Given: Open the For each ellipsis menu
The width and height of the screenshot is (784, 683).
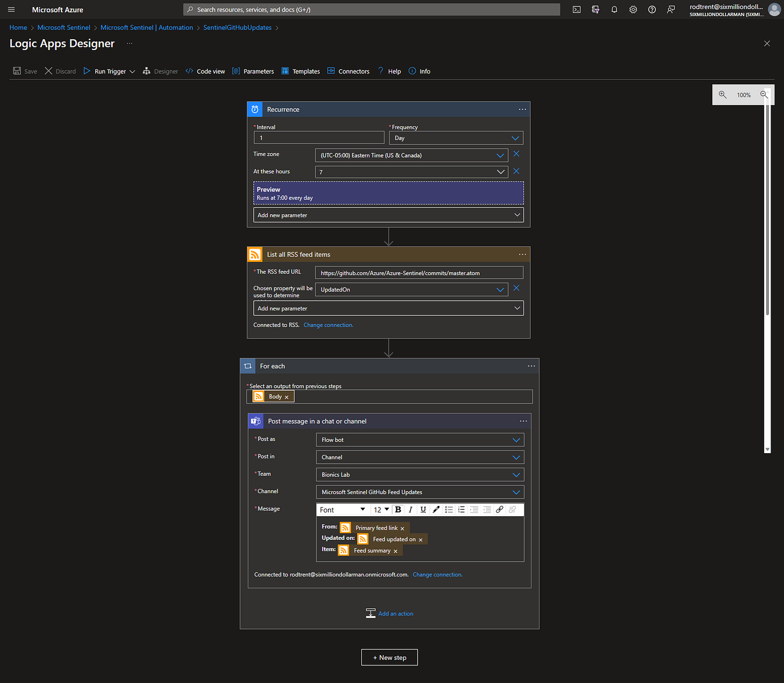Looking at the screenshot, I should pyautogui.click(x=531, y=366).
